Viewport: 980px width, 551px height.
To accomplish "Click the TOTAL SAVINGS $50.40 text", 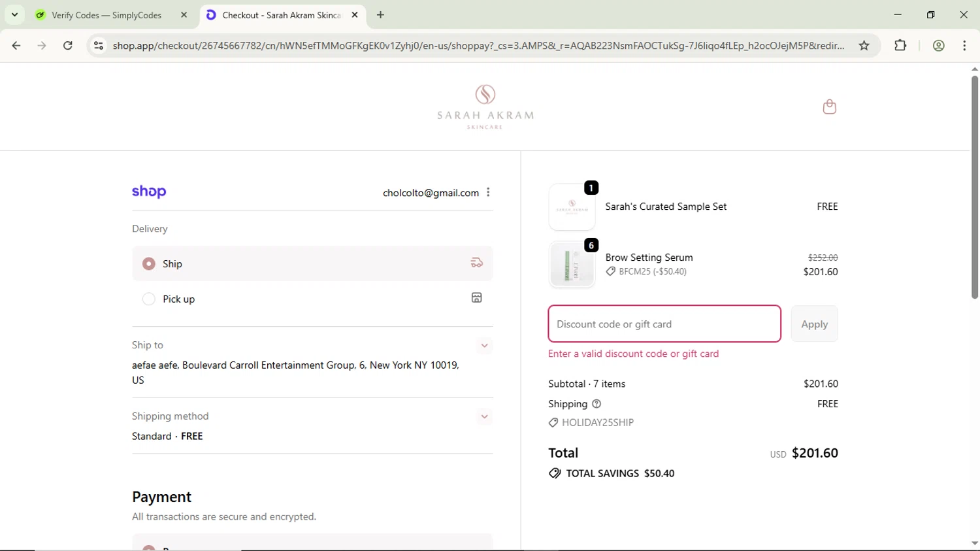I will pyautogui.click(x=620, y=473).
